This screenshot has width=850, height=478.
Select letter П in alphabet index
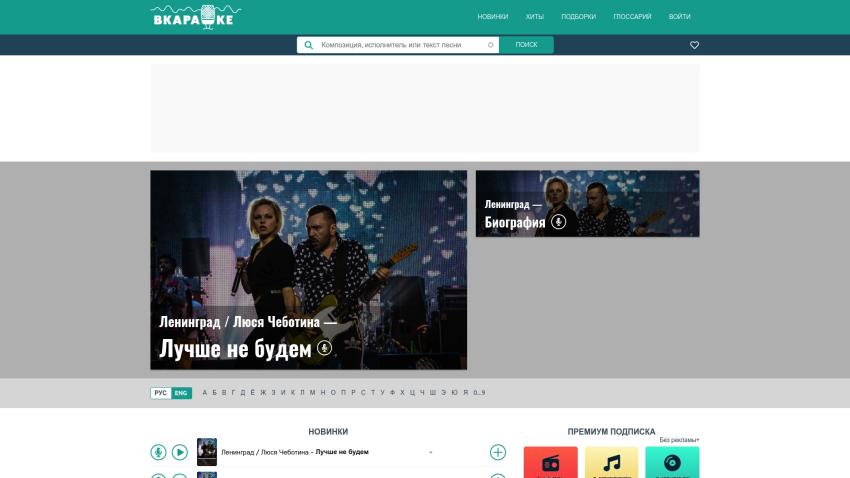[343, 393]
